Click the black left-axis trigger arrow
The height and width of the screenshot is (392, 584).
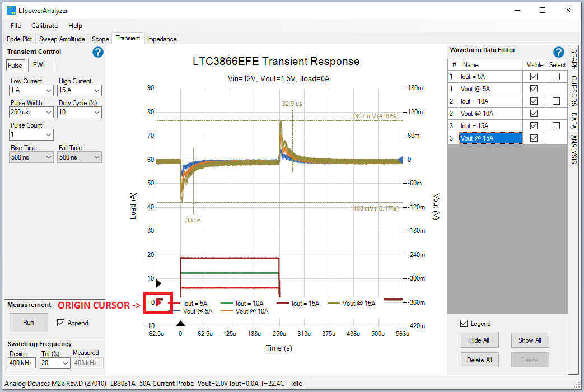pos(158,283)
